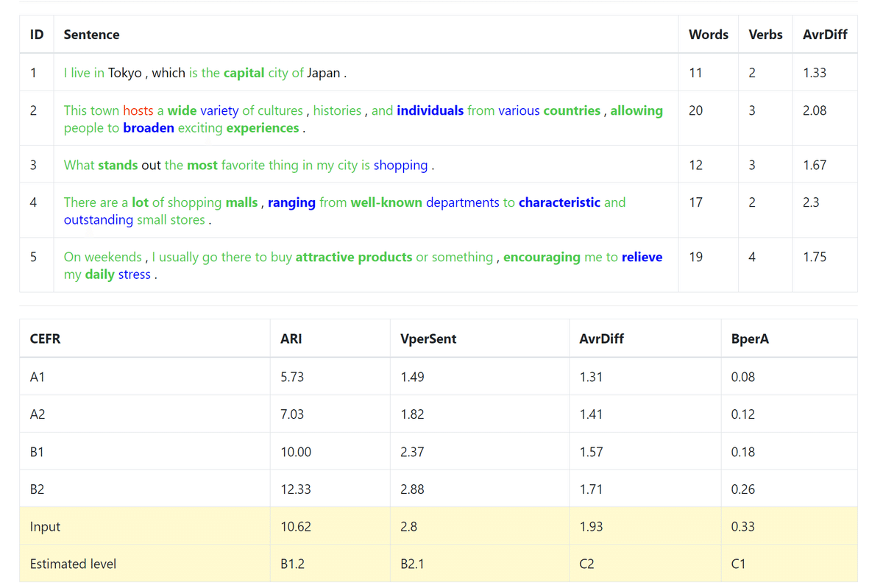Image resolution: width=883 pixels, height=588 pixels.
Task: Click the word 'malls' in sentence 4
Action: click(241, 202)
